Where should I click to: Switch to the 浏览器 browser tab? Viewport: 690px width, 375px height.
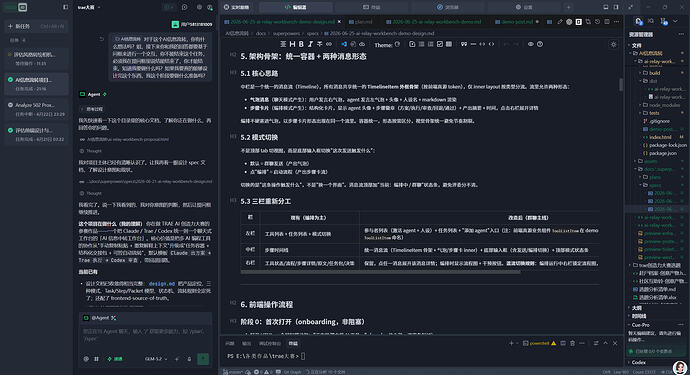448,7
